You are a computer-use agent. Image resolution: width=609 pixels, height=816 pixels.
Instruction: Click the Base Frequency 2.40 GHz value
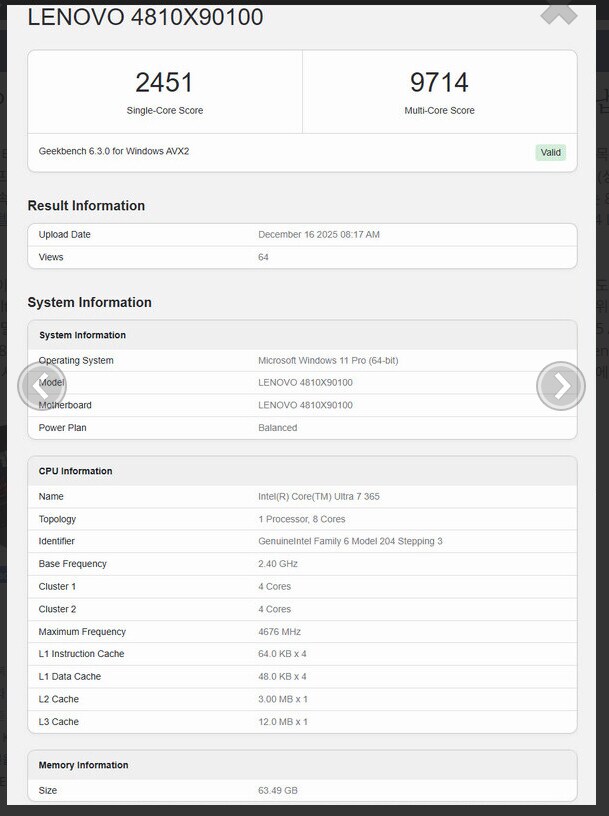(278, 564)
